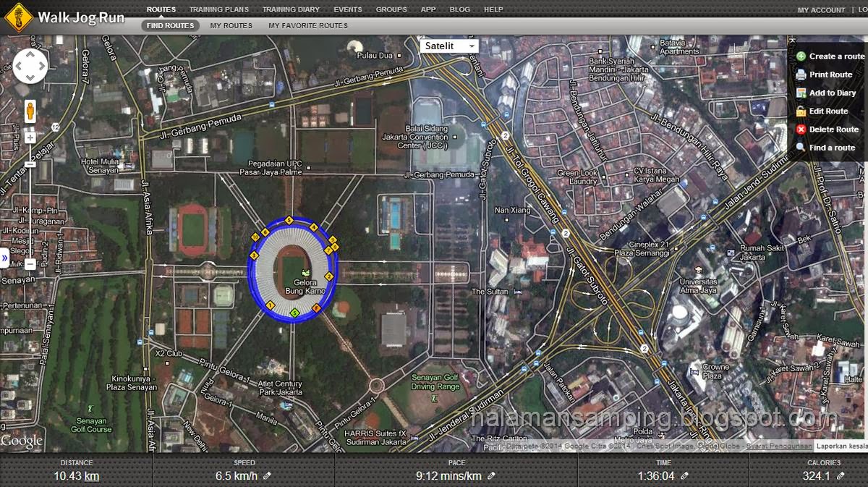The height and width of the screenshot is (487, 868).
Task: Click the 9:12 mins/km pace value
Action: (x=448, y=476)
